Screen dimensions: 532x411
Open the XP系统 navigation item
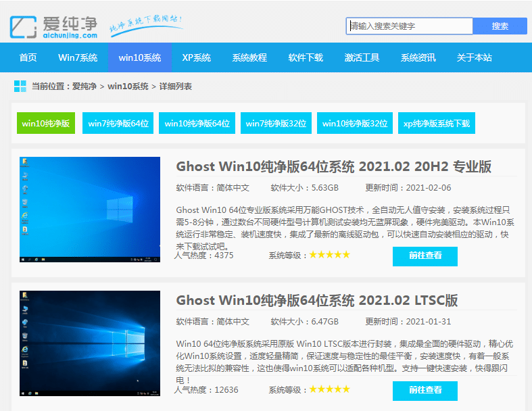click(197, 57)
